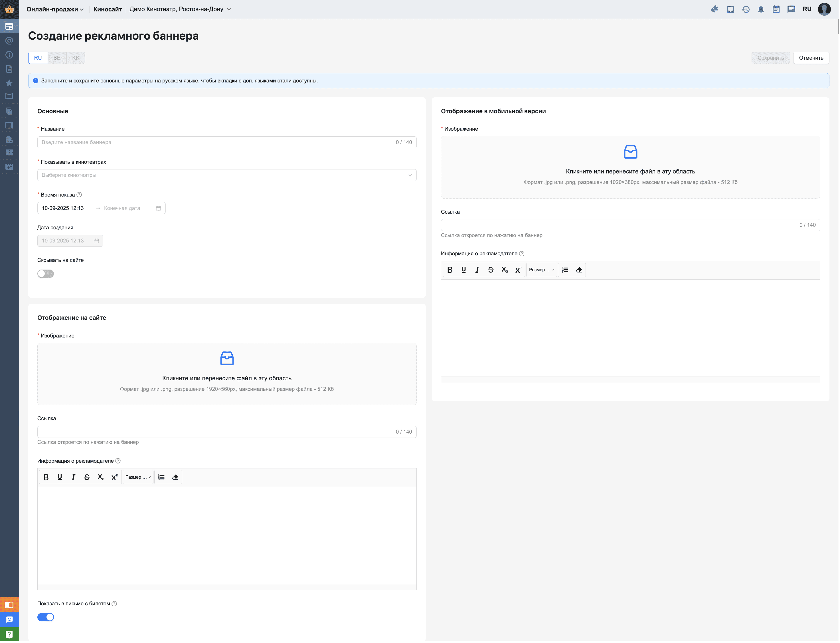Insert numbered list in mobile editor toolbar
The height and width of the screenshot is (643, 840).
click(x=566, y=270)
